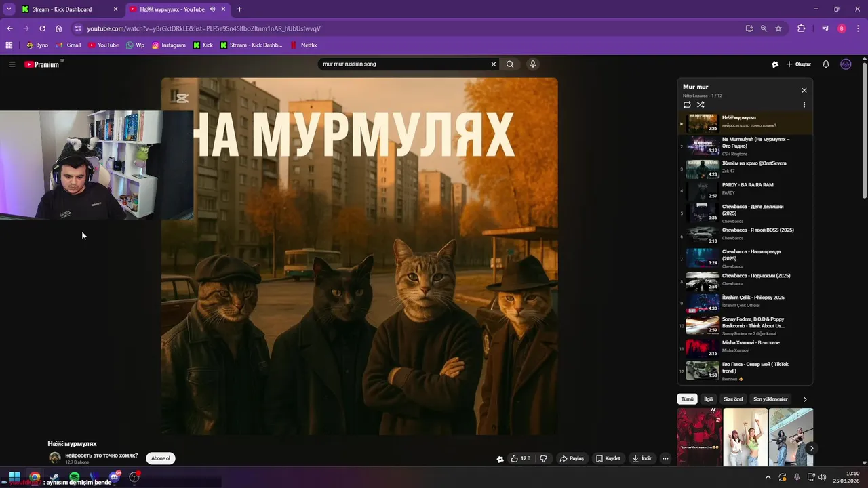The image size is (868, 488).
Task: Click the Oluştur create button
Action: 799,64
